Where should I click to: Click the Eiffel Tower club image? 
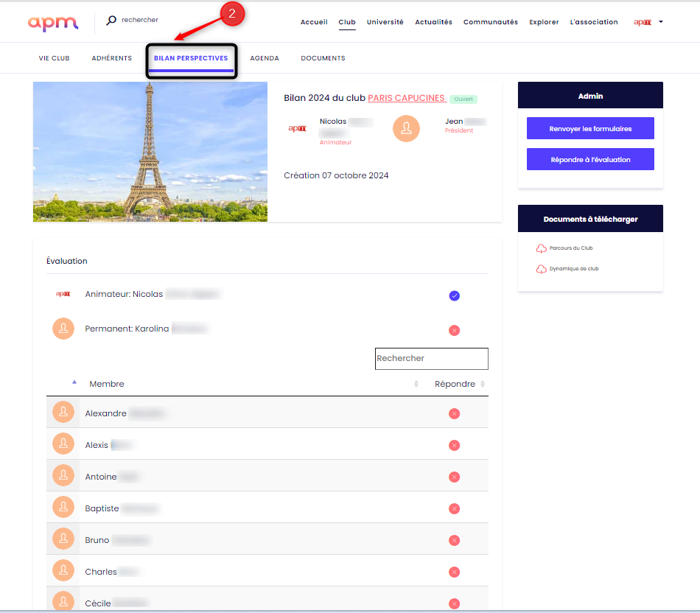(x=150, y=152)
